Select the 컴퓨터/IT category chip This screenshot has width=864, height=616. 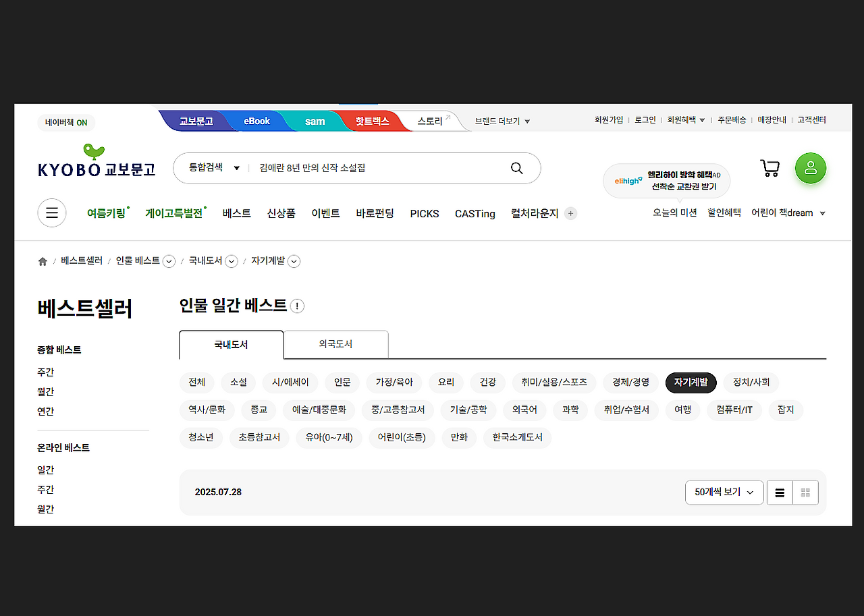tap(734, 410)
